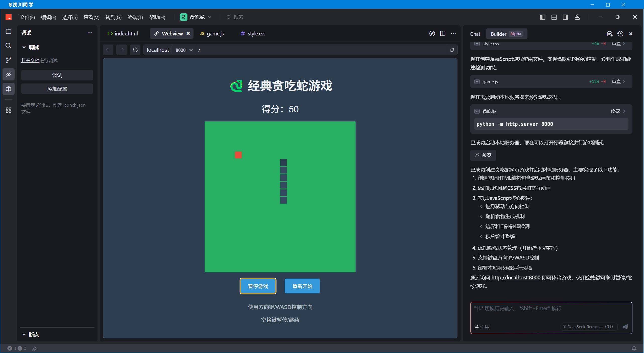The image size is (644, 353).
Task: Open the search sidebar icon
Action: point(9,46)
